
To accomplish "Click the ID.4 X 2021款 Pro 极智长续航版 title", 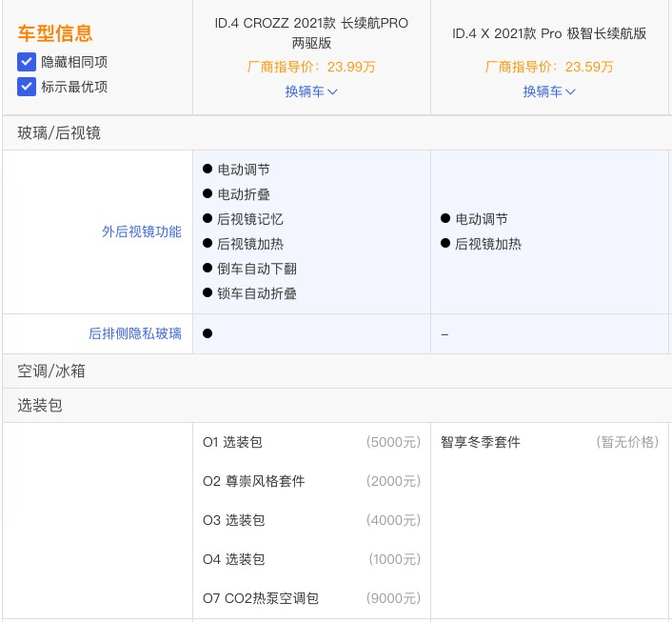I will pyautogui.click(x=549, y=33).
